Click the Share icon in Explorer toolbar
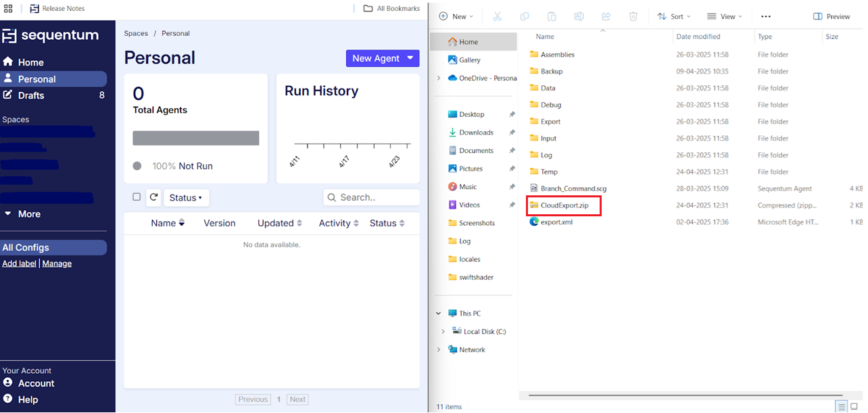 [606, 16]
